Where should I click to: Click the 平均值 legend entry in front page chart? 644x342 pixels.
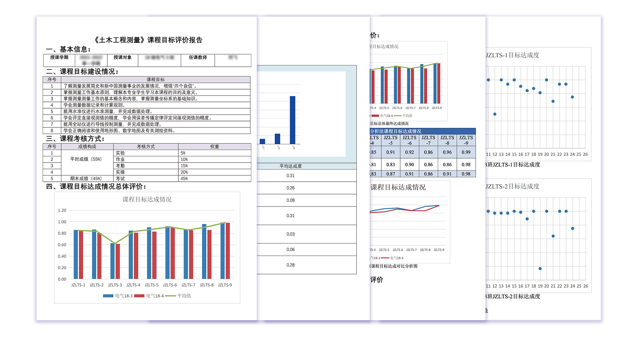point(178,296)
